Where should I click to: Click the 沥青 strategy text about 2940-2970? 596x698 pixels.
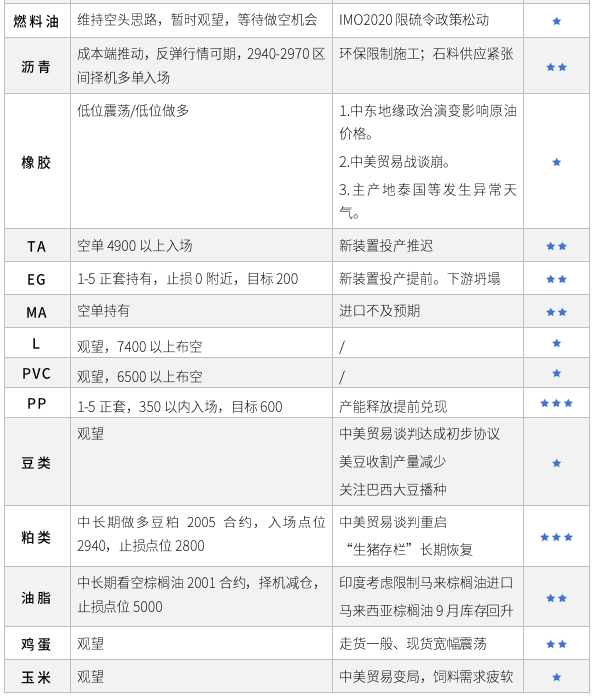pos(201,65)
